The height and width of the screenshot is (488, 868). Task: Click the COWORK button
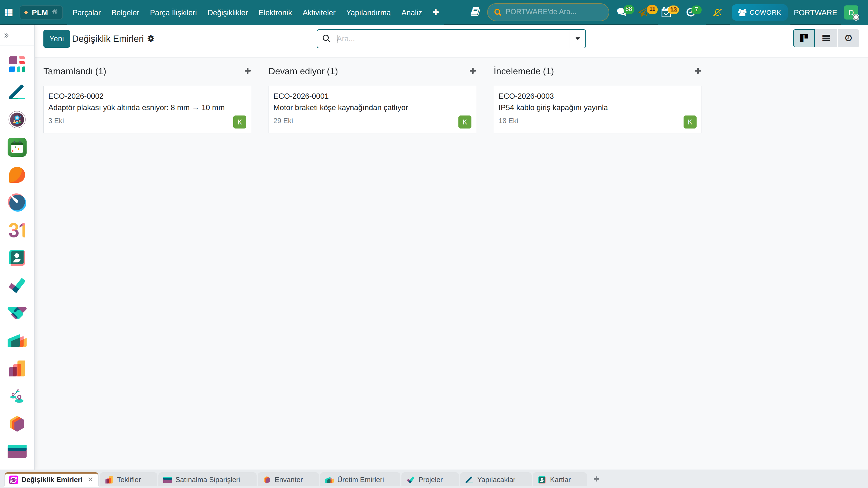coord(759,12)
